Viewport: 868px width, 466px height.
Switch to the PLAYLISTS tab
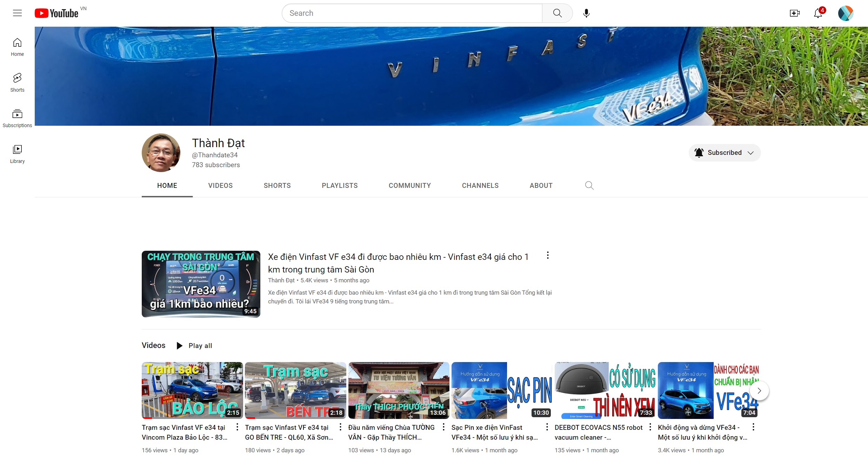point(340,185)
